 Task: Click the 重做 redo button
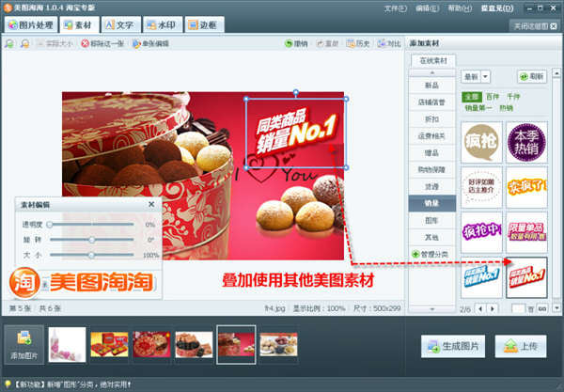click(x=327, y=43)
